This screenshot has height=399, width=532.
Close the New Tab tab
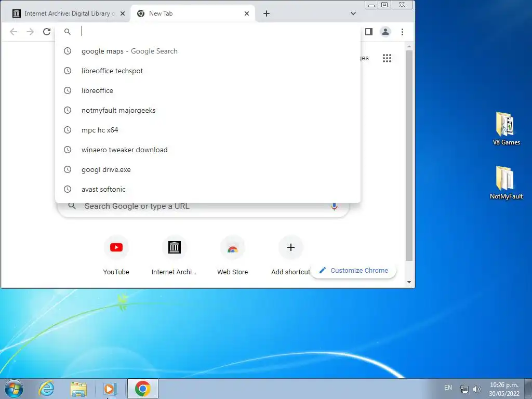tap(247, 14)
